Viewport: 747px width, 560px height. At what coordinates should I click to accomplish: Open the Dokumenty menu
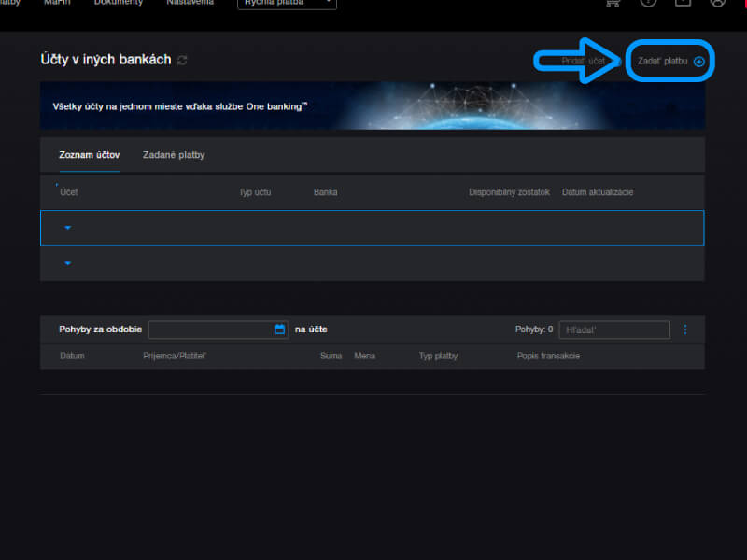pyautogui.click(x=119, y=3)
